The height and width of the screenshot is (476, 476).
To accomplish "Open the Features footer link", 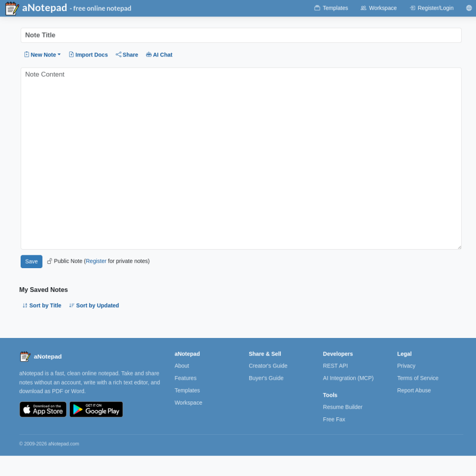I will 186,378.
